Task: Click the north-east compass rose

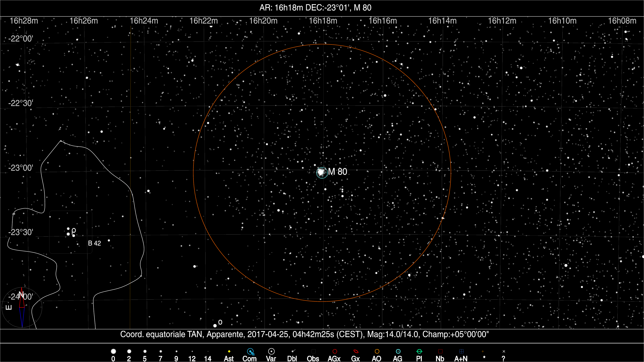Action: pos(22,307)
